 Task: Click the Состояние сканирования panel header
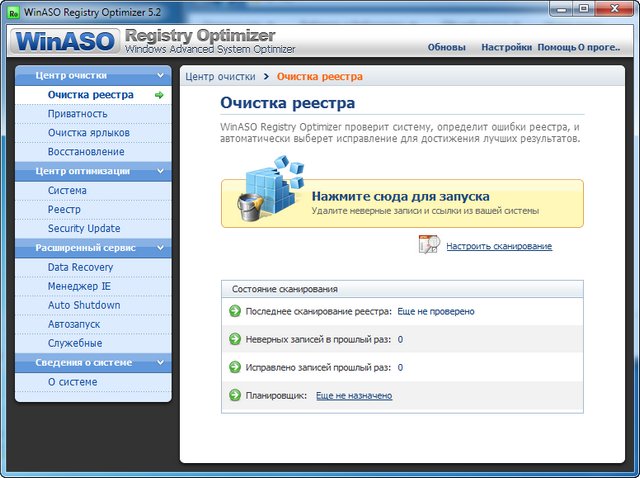pyautogui.click(x=402, y=289)
